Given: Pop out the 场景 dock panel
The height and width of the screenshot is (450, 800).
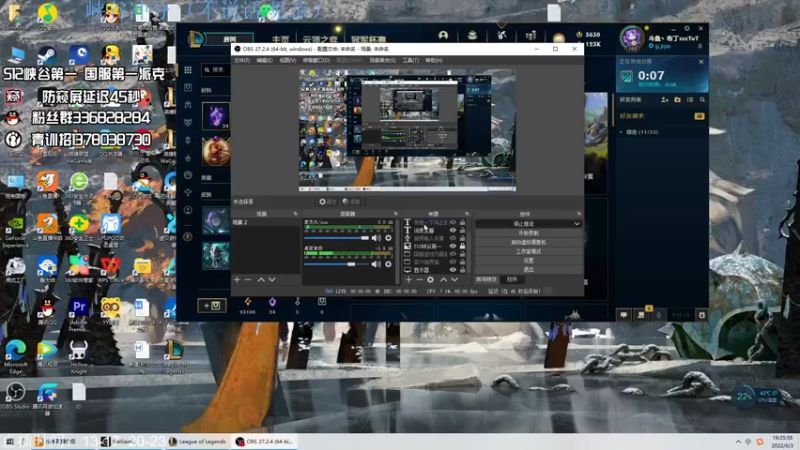Looking at the screenshot, I should (295, 214).
